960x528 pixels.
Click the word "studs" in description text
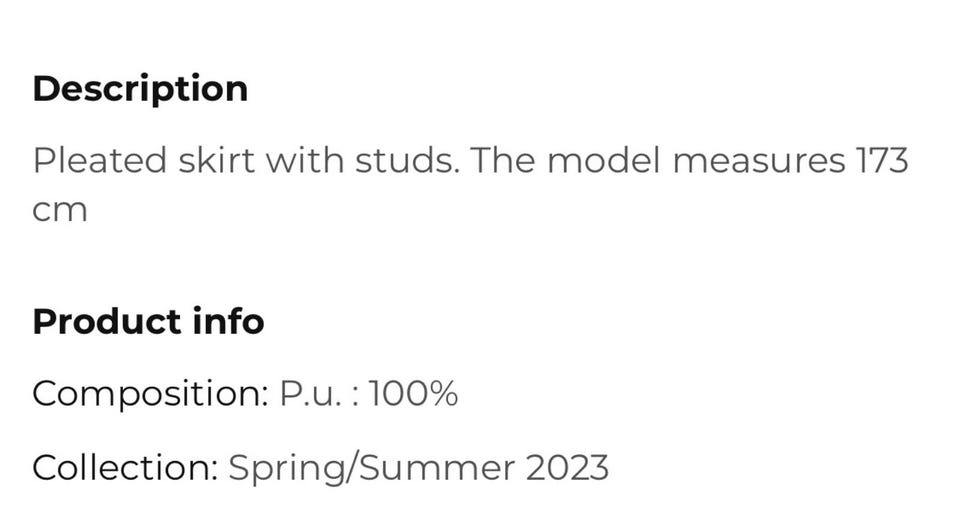pos(406,160)
